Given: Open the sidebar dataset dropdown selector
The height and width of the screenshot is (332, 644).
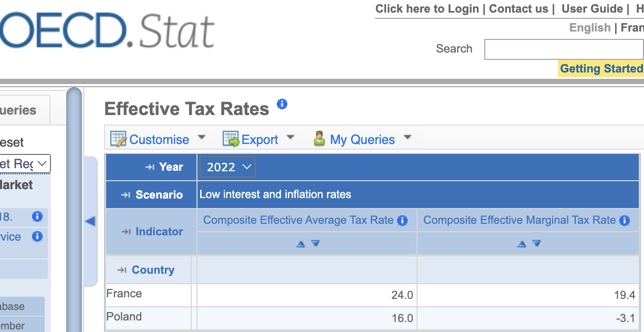Looking at the screenshot, I should [24, 164].
